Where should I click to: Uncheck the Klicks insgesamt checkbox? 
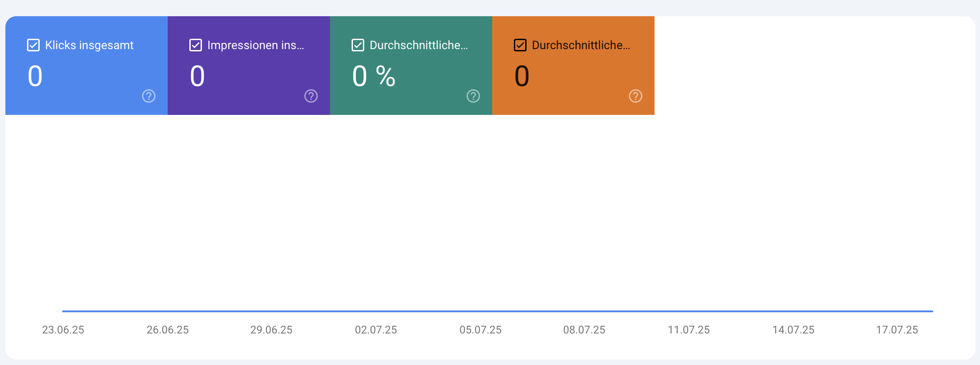tap(33, 45)
